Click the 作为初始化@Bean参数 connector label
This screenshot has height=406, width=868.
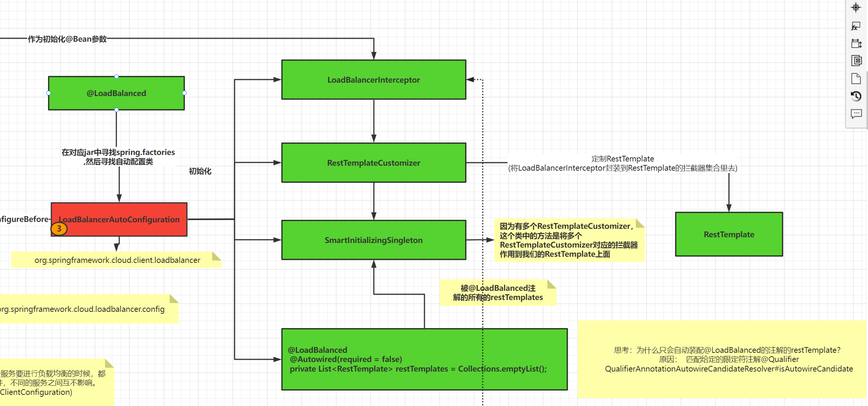67,39
